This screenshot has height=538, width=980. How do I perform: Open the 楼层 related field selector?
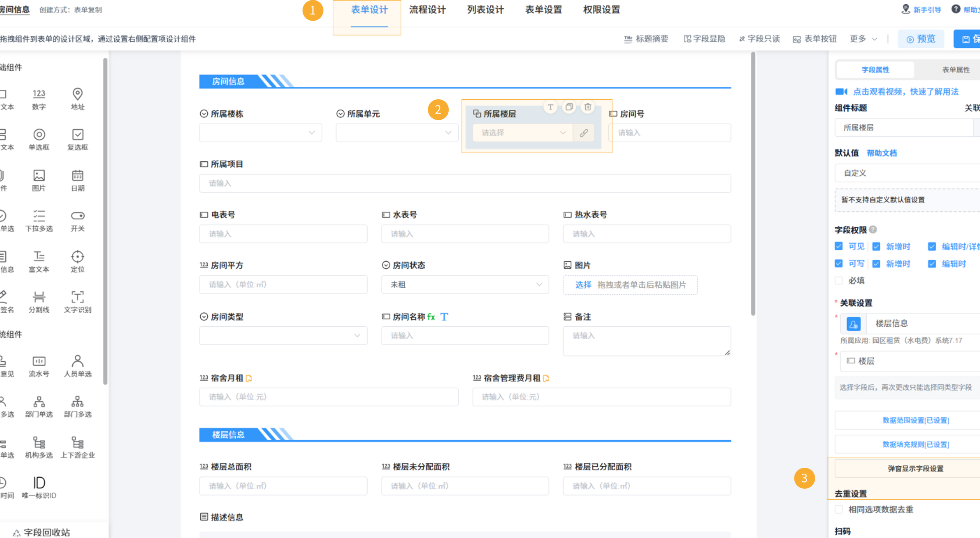910,361
